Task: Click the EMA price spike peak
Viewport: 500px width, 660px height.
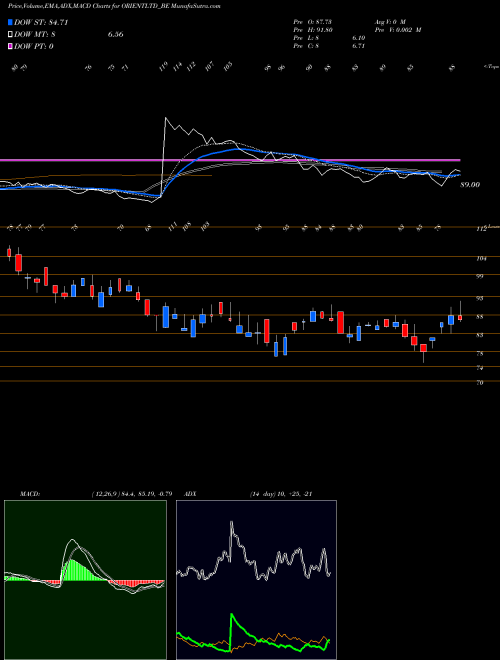Action: point(165,118)
